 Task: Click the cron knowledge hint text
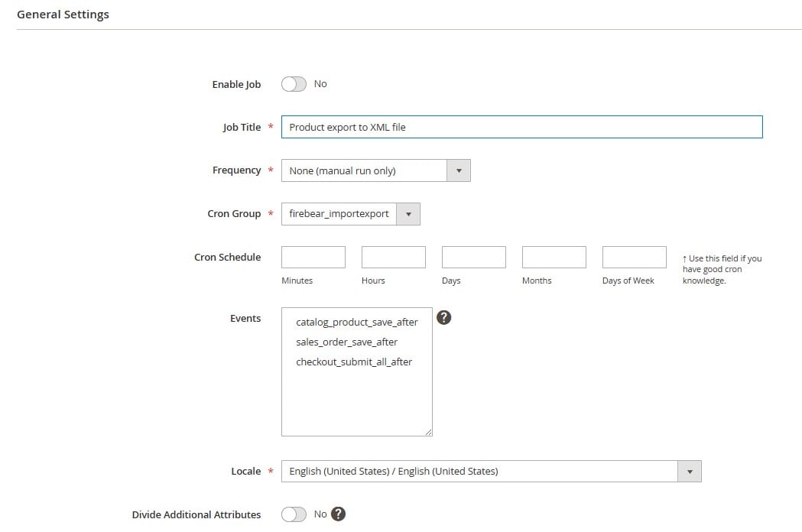tap(722, 270)
